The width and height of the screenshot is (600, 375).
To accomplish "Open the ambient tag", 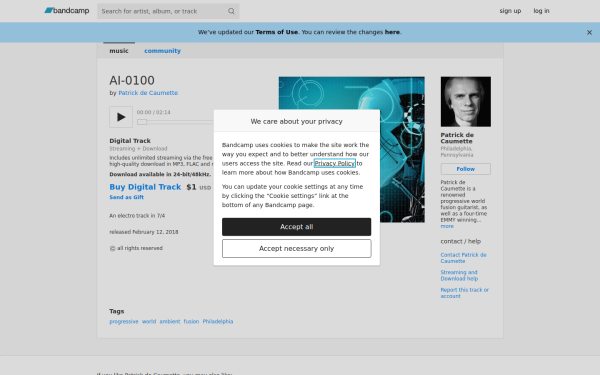I will [170, 321].
